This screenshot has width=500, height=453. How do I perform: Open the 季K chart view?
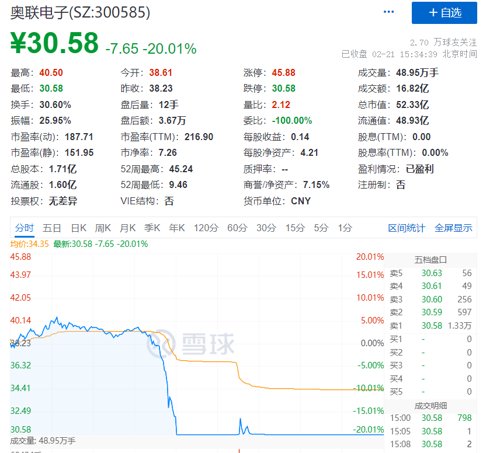152,228
